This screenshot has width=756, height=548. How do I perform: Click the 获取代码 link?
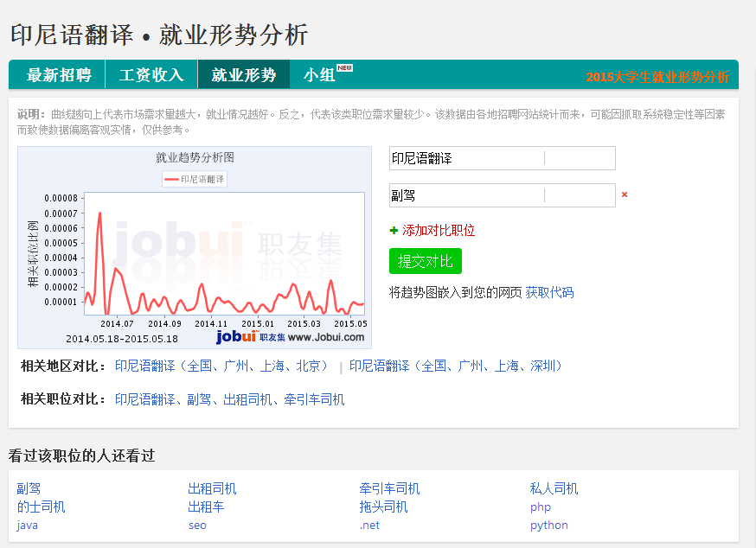tap(549, 292)
